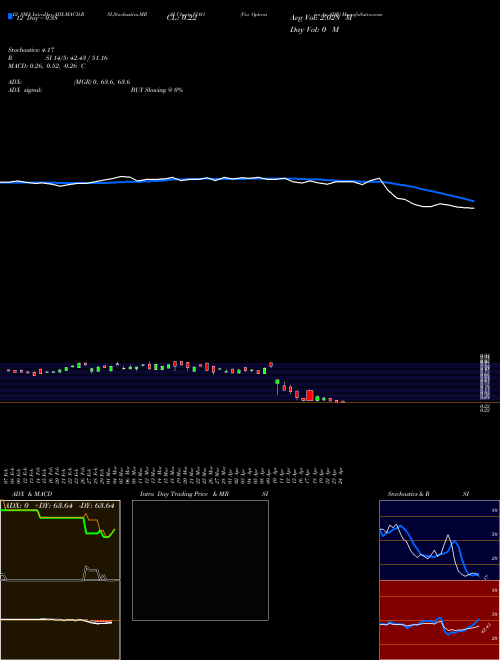The image size is (500, 660).
Task: Click the '(MGR) 0, 63.6, 63.6' ADX values
Action: (x=102, y=82)
